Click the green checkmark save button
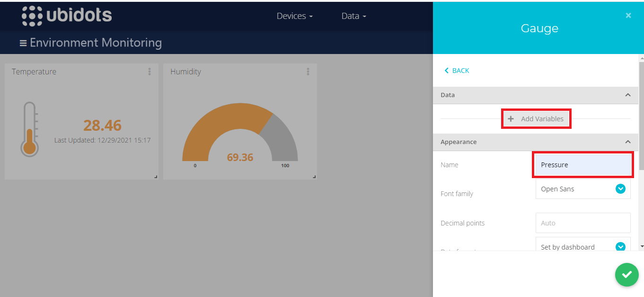This screenshot has width=644, height=297. click(x=626, y=275)
